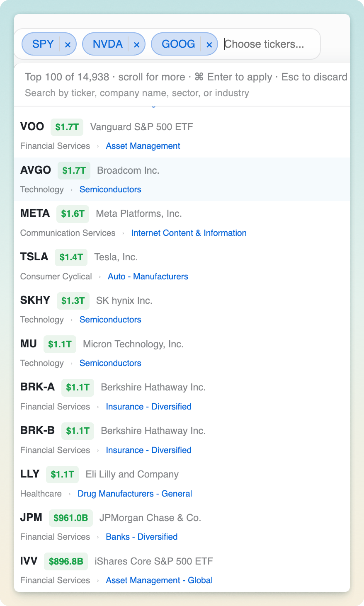Click IVV $896.8B market cap badge
Viewport: 364px width, 606px height.
pos(66,562)
